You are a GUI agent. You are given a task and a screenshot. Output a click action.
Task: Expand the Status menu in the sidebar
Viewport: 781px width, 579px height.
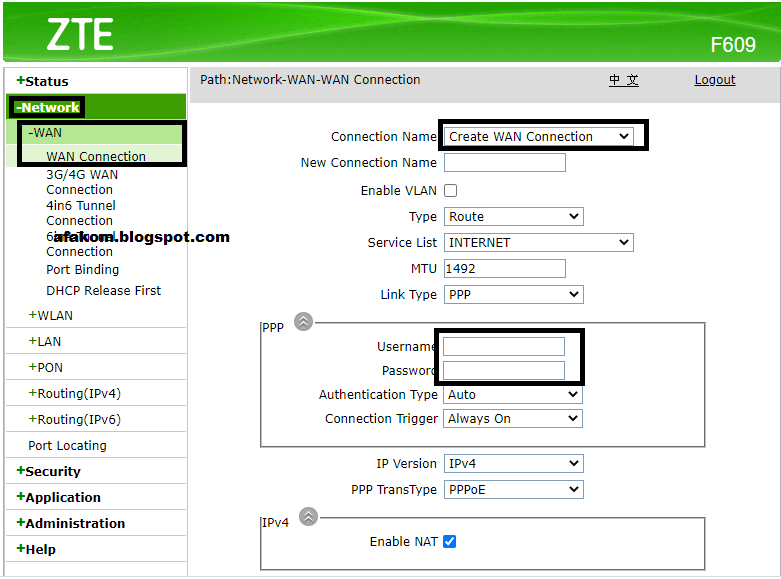click(x=42, y=81)
